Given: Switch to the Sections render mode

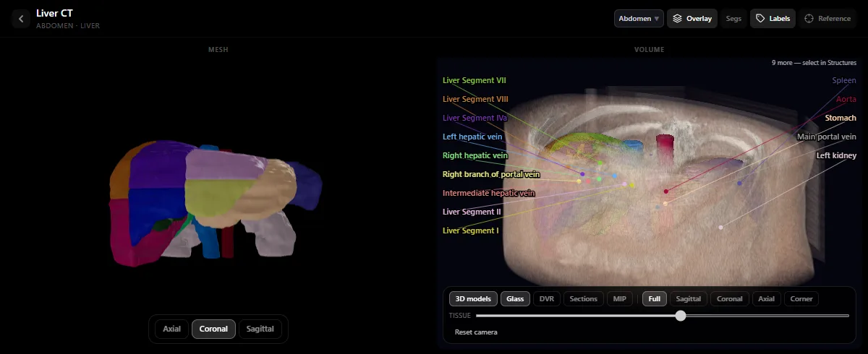Looking at the screenshot, I should point(583,298).
